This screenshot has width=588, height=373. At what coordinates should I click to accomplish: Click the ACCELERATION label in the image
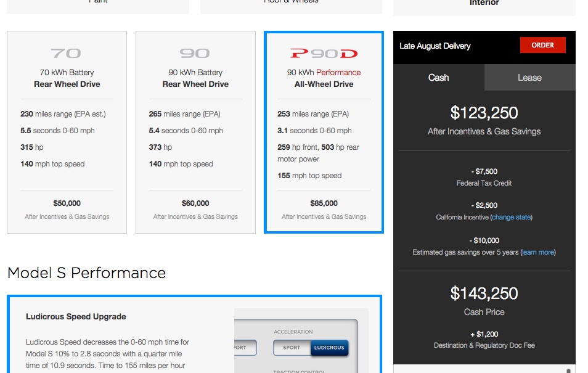[x=293, y=332]
